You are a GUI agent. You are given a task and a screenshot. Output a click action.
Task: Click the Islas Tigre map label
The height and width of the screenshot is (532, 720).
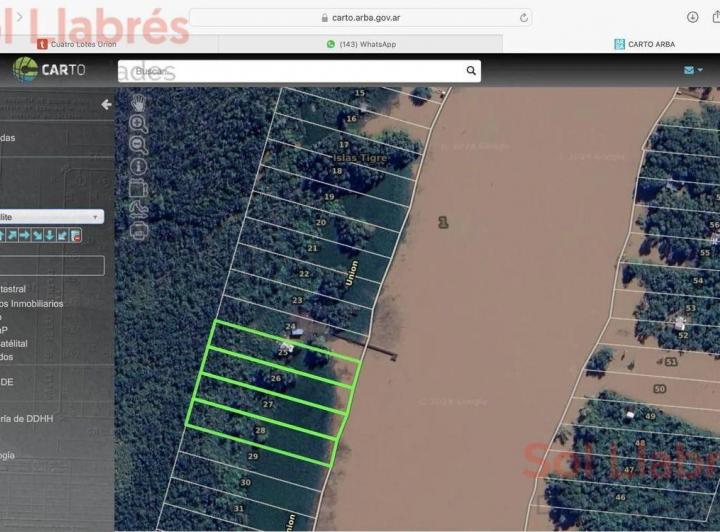[x=360, y=158]
